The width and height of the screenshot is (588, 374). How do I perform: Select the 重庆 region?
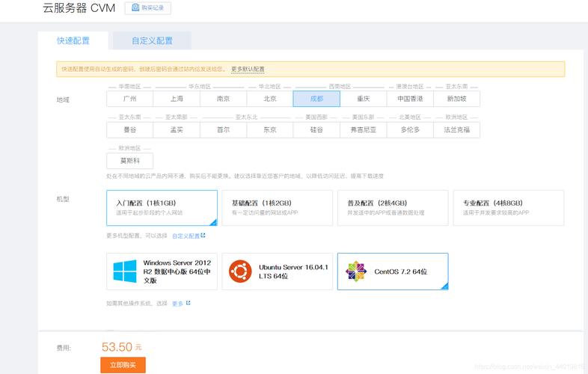[364, 99]
